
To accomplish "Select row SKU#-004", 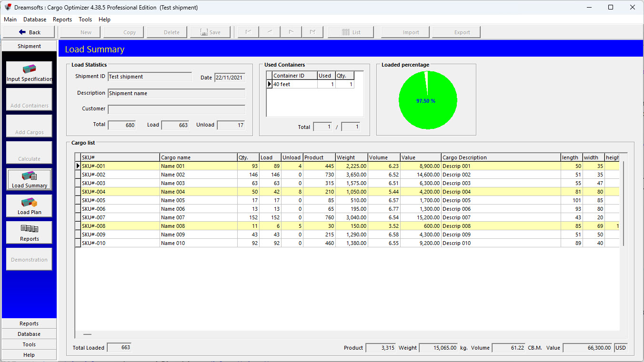I will point(347,192).
